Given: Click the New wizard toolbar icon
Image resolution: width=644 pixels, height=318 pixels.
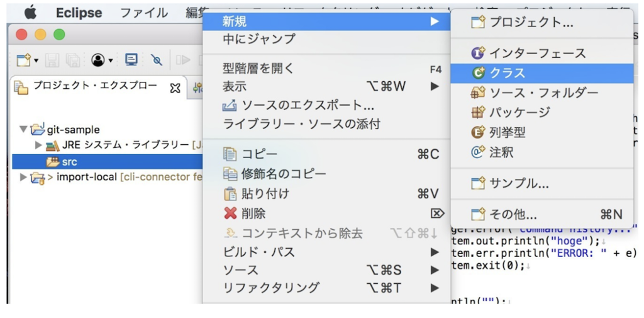Looking at the screenshot, I should pyautogui.click(x=23, y=60).
